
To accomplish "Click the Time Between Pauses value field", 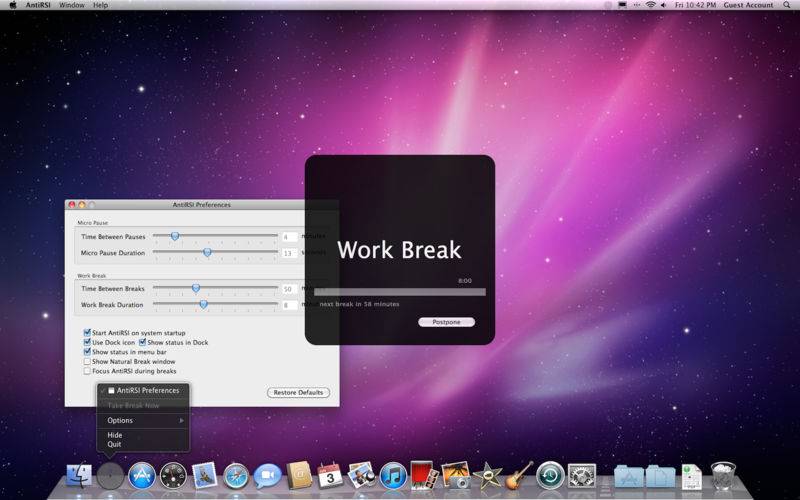I will pos(289,237).
